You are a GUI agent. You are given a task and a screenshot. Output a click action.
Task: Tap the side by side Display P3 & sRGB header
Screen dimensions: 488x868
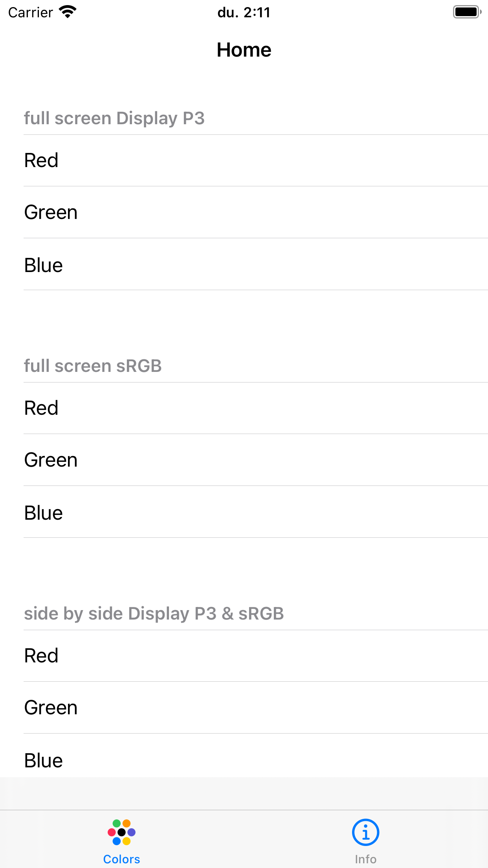pos(154,614)
